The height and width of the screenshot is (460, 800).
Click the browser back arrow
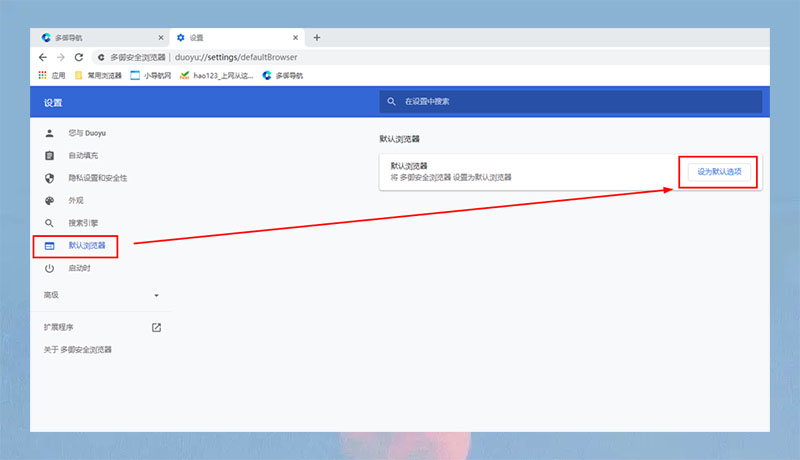pos(43,57)
